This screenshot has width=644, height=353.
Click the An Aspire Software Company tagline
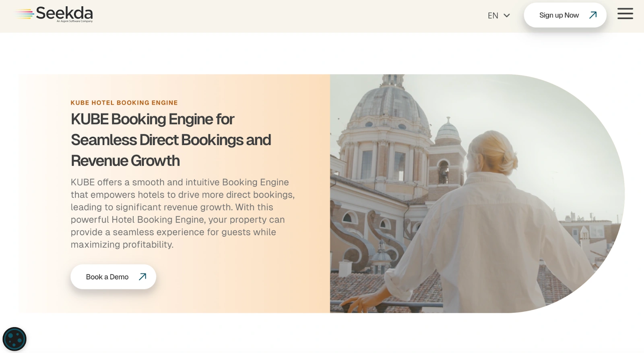(x=74, y=21)
